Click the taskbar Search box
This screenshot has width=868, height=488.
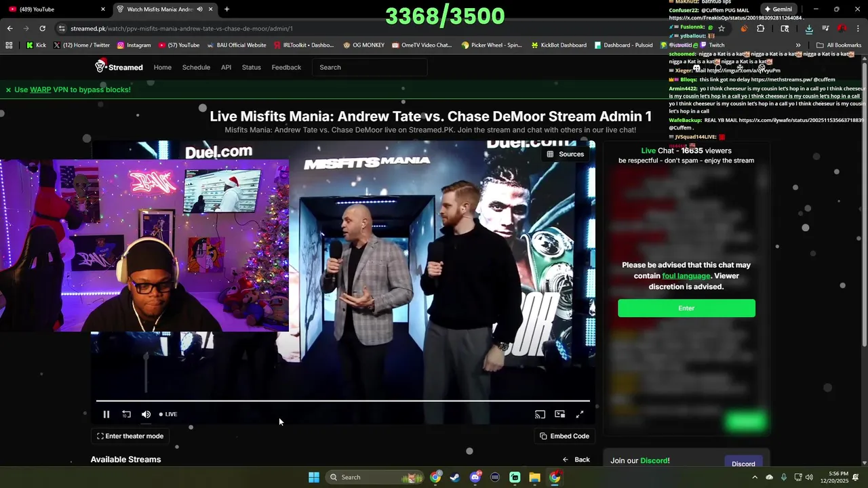tap(374, 477)
